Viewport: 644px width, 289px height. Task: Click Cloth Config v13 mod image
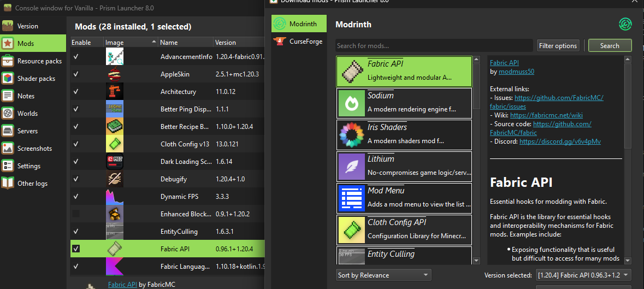tap(115, 144)
